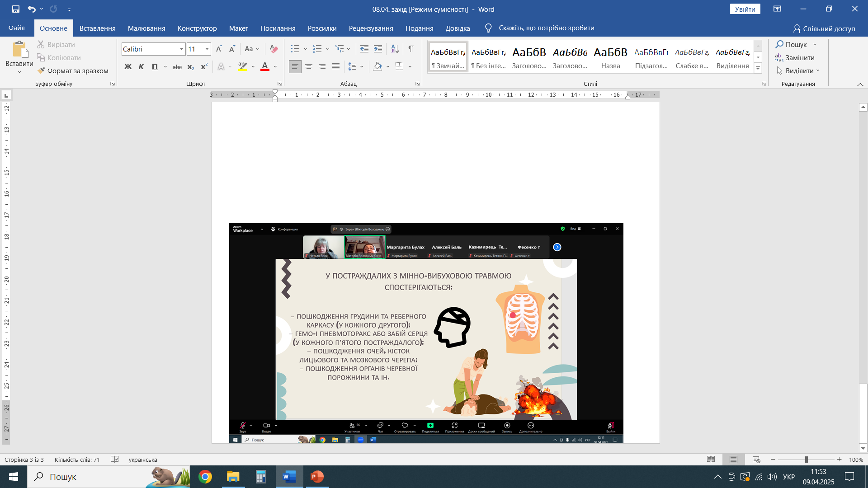Viewport: 868px width, 488px height.
Task: Click the Bulleted List icon
Action: pyautogui.click(x=295, y=49)
